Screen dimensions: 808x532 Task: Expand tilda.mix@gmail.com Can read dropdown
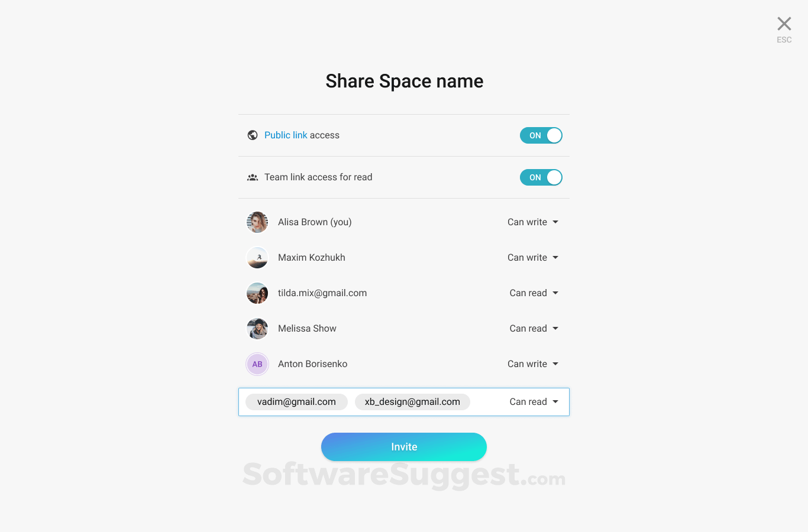(534, 293)
